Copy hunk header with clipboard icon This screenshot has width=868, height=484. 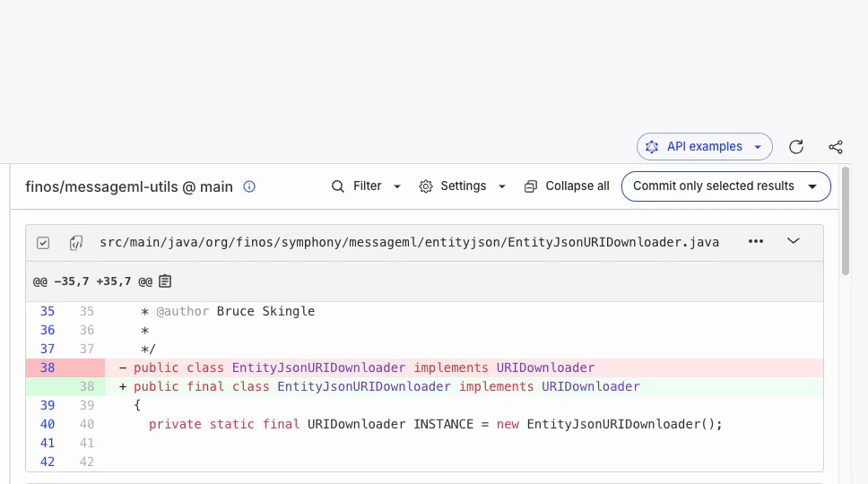pyautogui.click(x=165, y=281)
